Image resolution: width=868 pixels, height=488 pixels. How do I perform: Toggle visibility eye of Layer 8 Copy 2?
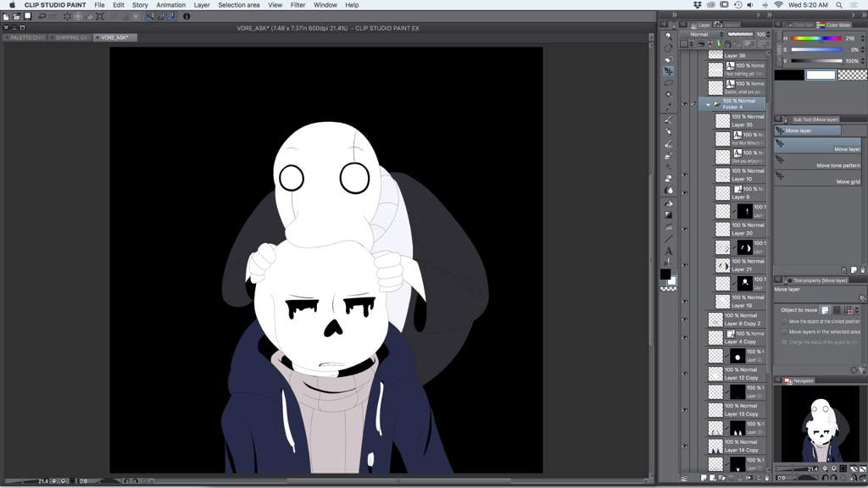coord(685,319)
